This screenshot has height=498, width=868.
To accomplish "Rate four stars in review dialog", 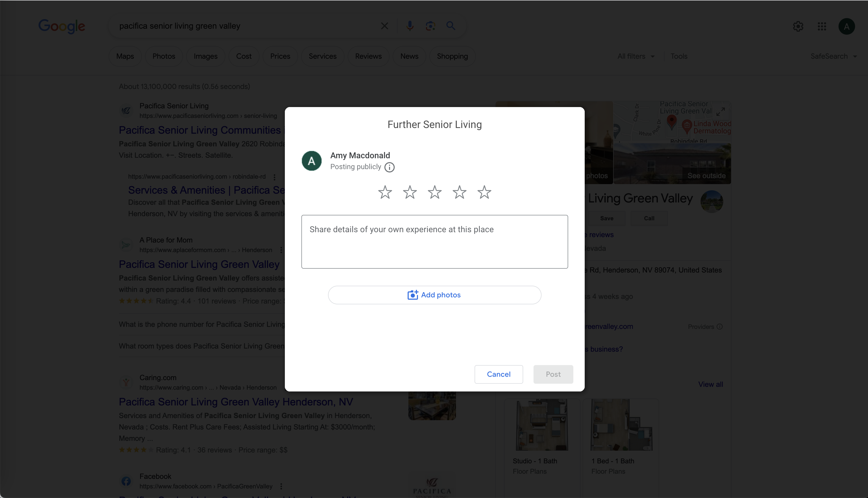I will (x=460, y=192).
